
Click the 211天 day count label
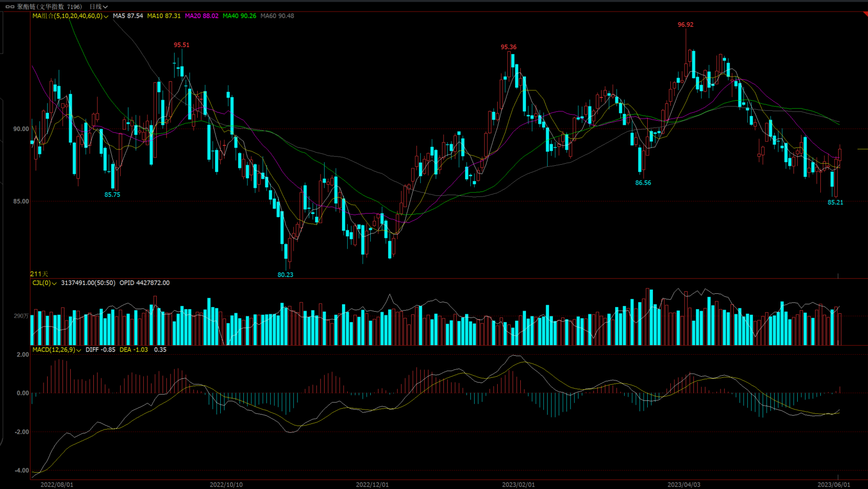[39, 274]
